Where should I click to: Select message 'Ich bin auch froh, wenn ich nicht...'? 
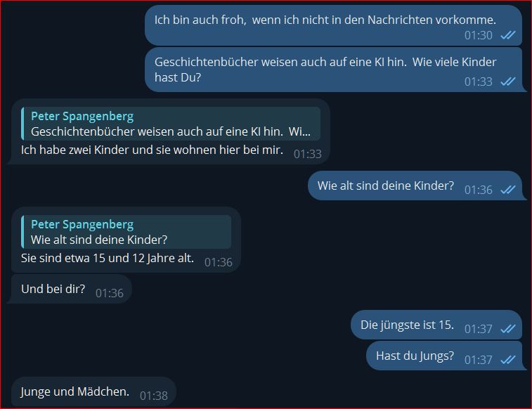click(x=334, y=26)
